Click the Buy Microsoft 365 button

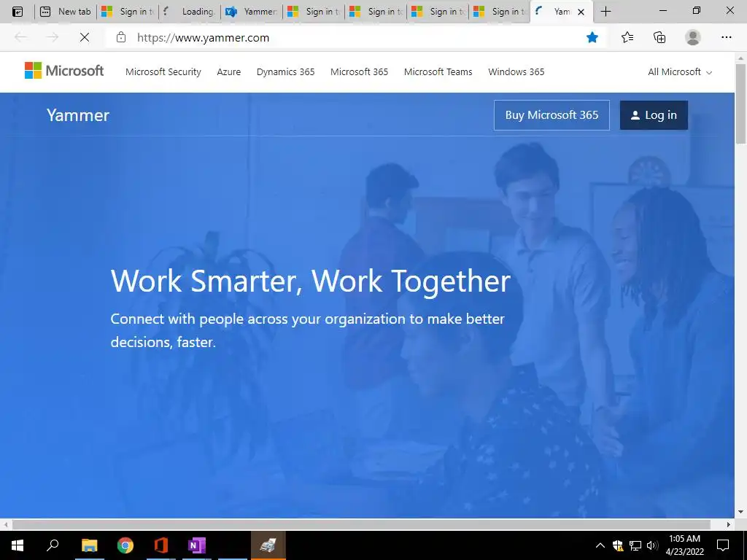pyautogui.click(x=551, y=115)
